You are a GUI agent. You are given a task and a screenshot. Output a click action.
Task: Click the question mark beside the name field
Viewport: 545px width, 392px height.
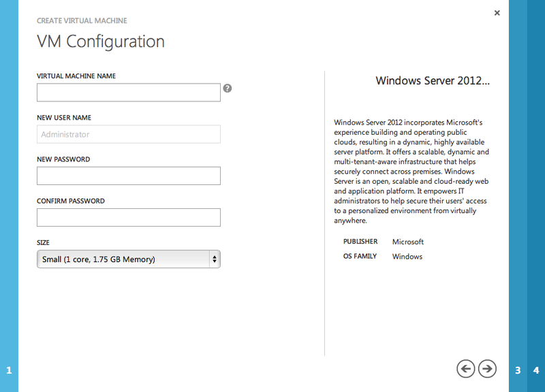(x=227, y=88)
